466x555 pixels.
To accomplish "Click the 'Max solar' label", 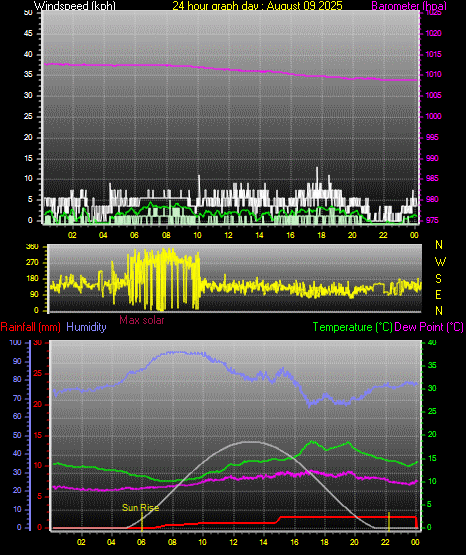I will coord(142,320).
